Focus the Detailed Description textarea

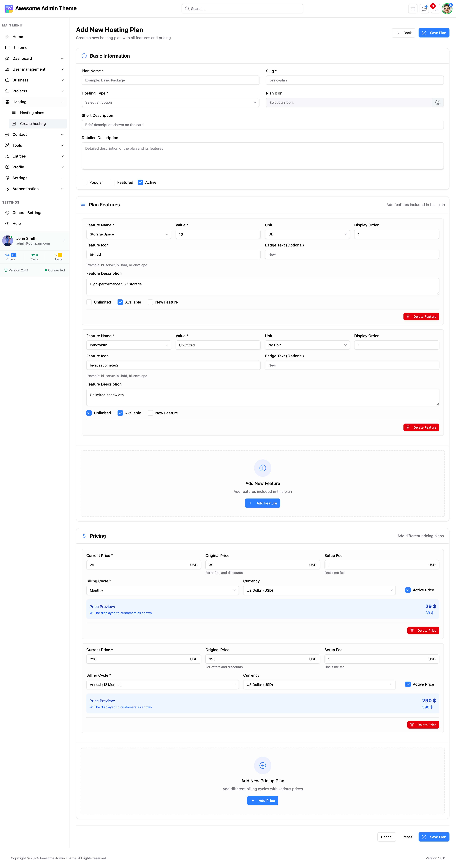click(x=263, y=156)
